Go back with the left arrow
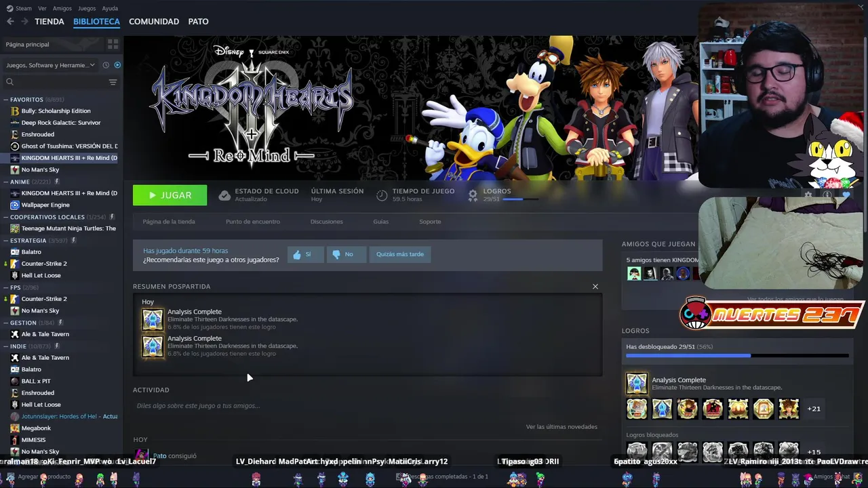This screenshot has height=488, width=868. coord(10,22)
